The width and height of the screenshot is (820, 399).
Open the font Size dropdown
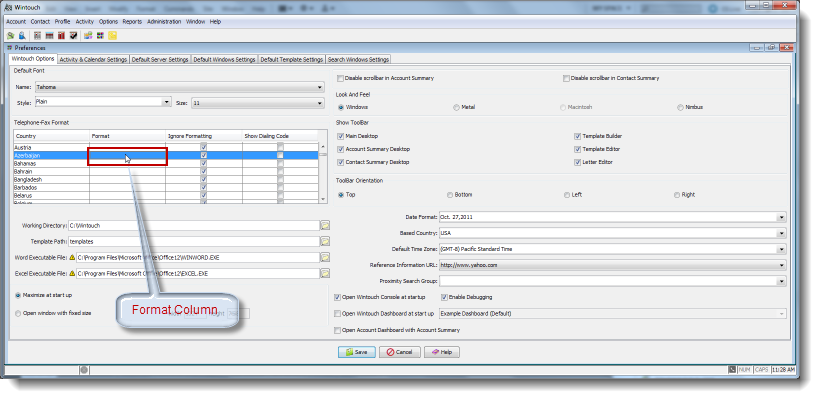(x=320, y=103)
